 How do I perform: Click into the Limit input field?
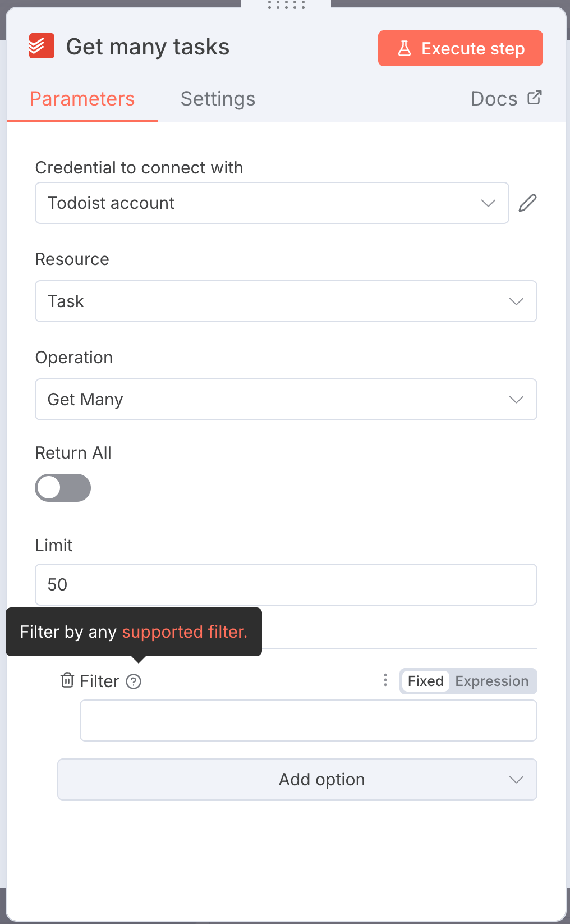286,584
